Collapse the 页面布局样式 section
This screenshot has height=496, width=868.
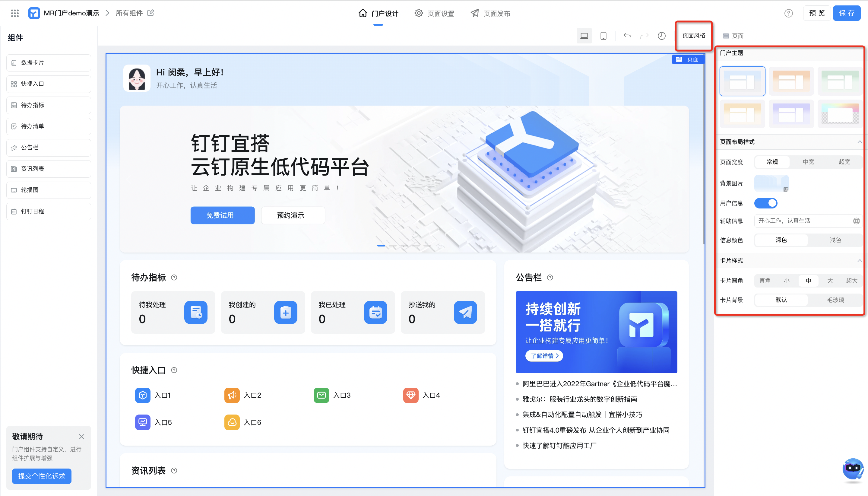[860, 142]
